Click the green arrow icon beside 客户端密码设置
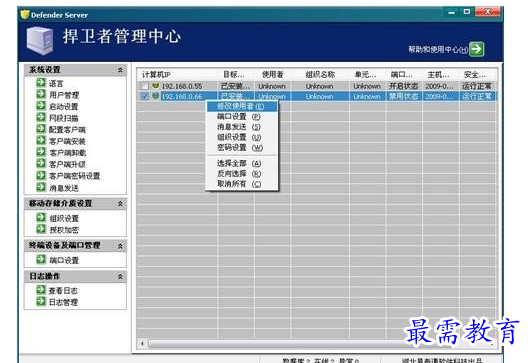This screenshot has width=528, height=363. (x=41, y=175)
